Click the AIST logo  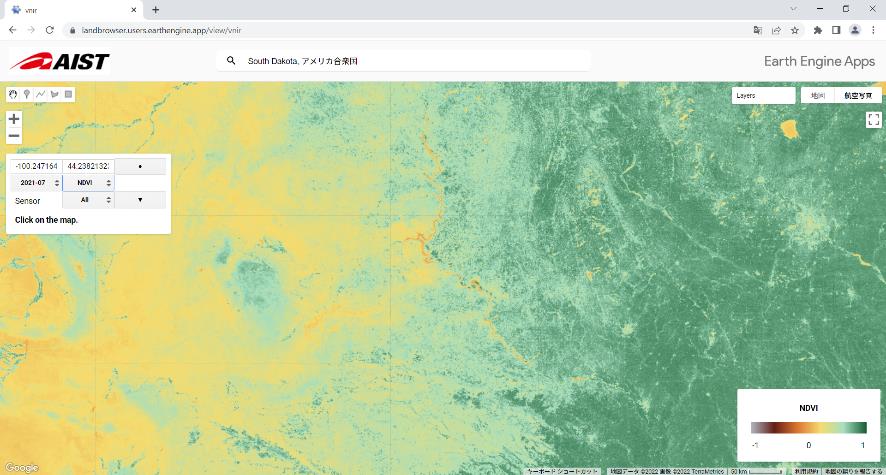coord(59,61)
